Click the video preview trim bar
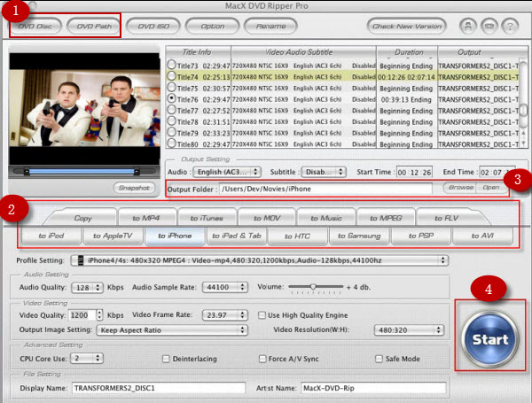Image resolution: width=532 pixels, height=403 pixels. tap(82, 172)
